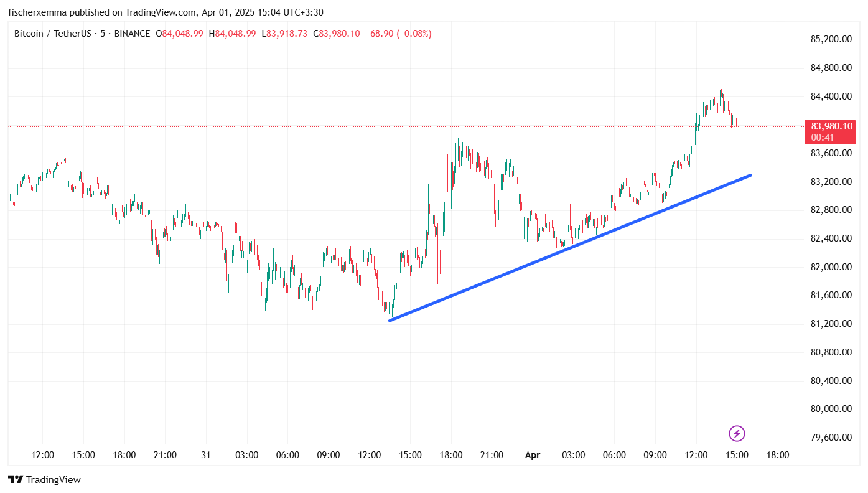Viewport: 868px width, 493px height.
Task: Click the blue ascending trend line
Action: 569,248
